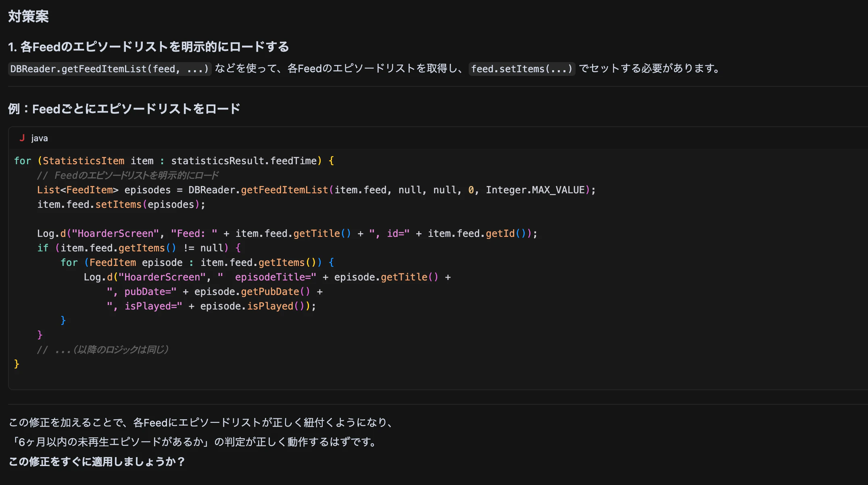The image size is (868, 485).
Task: Click inline code feed.setItems(...)
Action: [x=522, y=69]
